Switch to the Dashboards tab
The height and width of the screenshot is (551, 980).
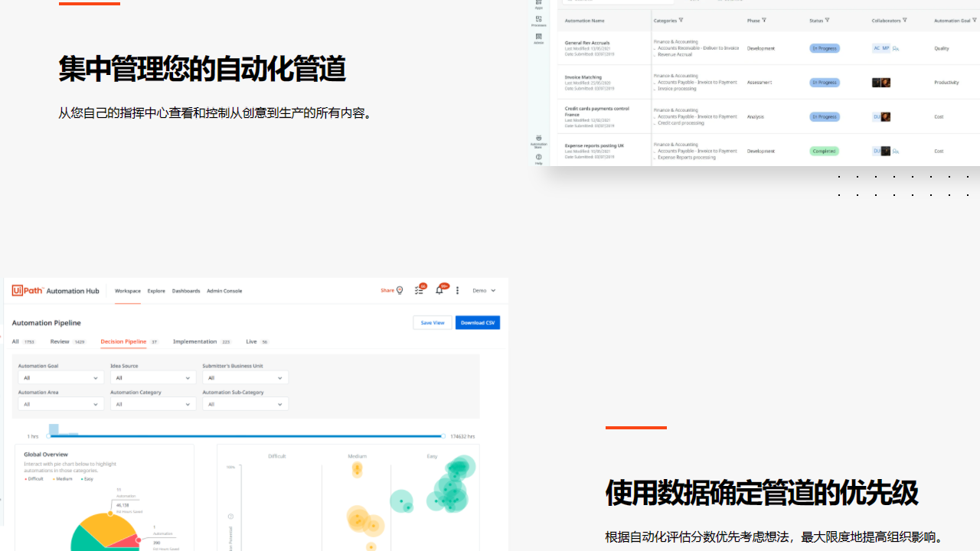[x=186, y=291]
